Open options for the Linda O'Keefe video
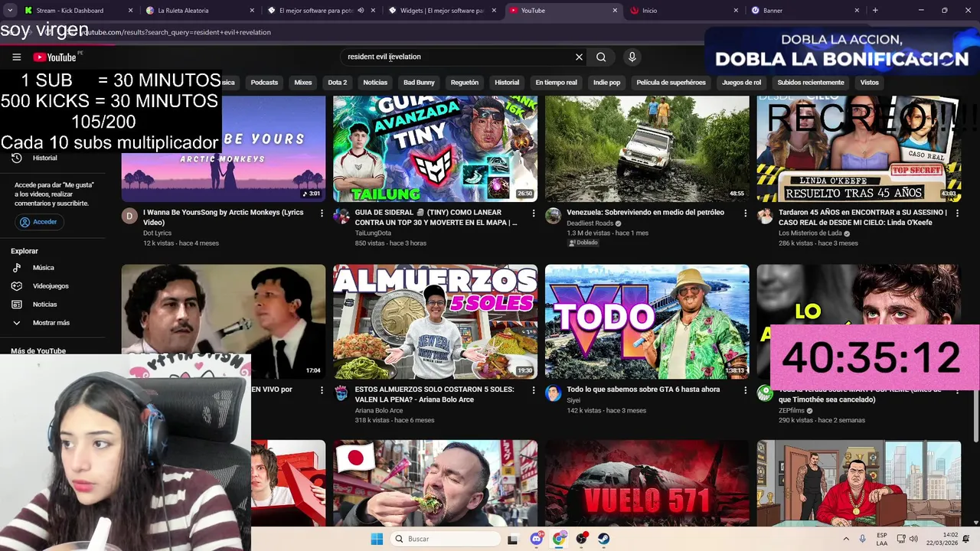 [x=958, y=214]
